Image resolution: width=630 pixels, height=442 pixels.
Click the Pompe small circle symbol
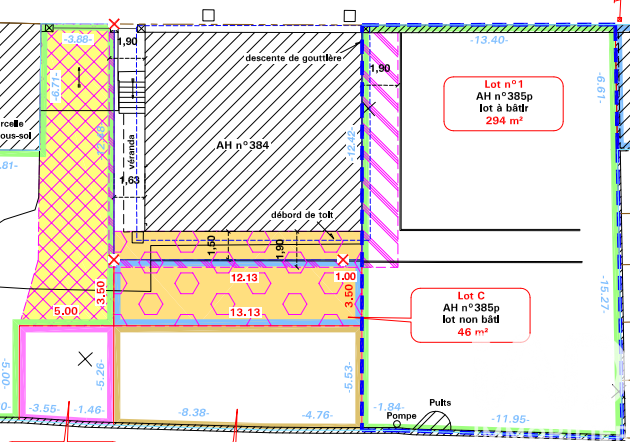(x=397, y=424)
